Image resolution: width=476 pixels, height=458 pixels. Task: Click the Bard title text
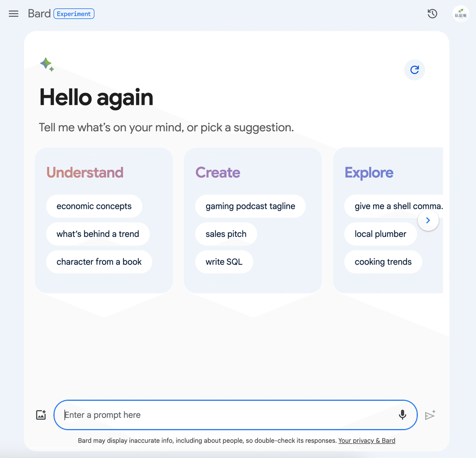tap(39, 13)
